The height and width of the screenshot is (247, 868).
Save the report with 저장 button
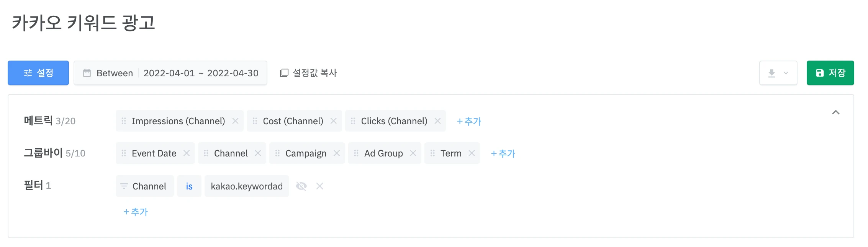tap(830, 73)
